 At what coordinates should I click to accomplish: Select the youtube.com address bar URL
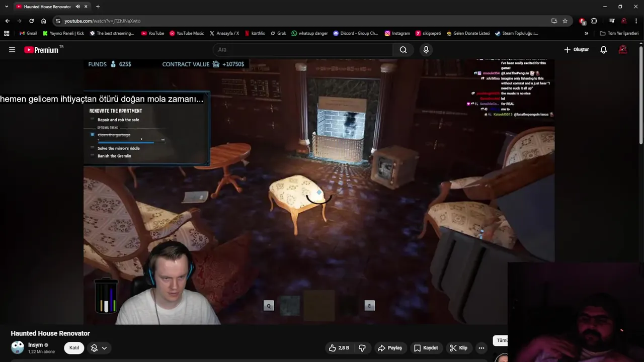tap(102, 21)
